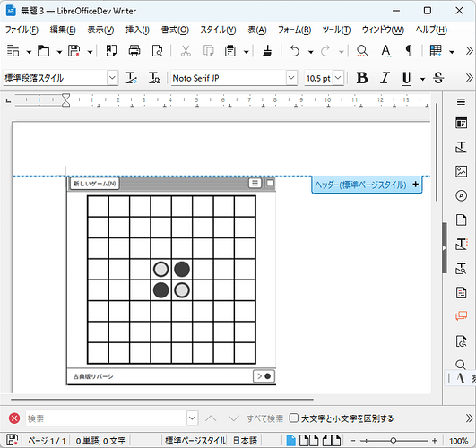Open the Navigator compass icon in sidebar

click(x=461, y=195)
